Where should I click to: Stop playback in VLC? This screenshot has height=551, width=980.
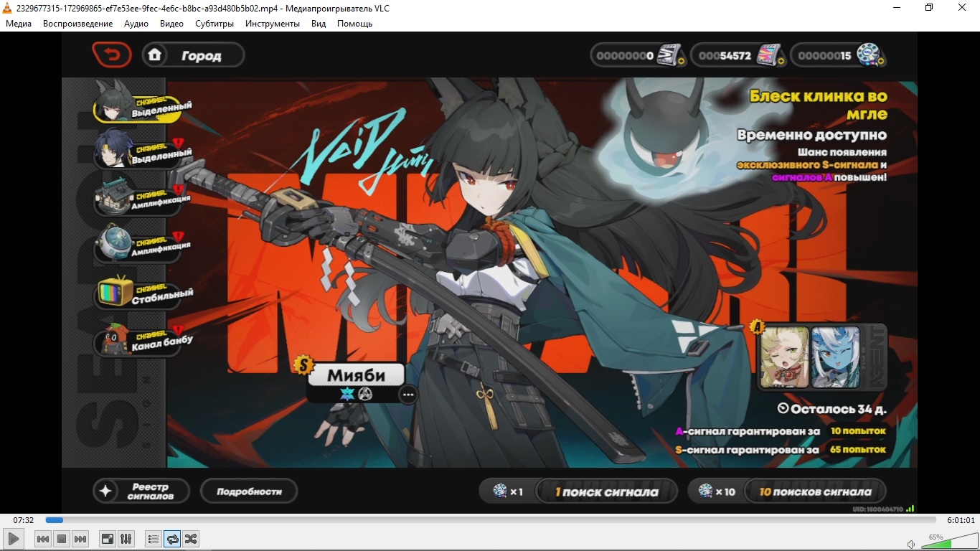pyautogui.click(x=62, y=539)
